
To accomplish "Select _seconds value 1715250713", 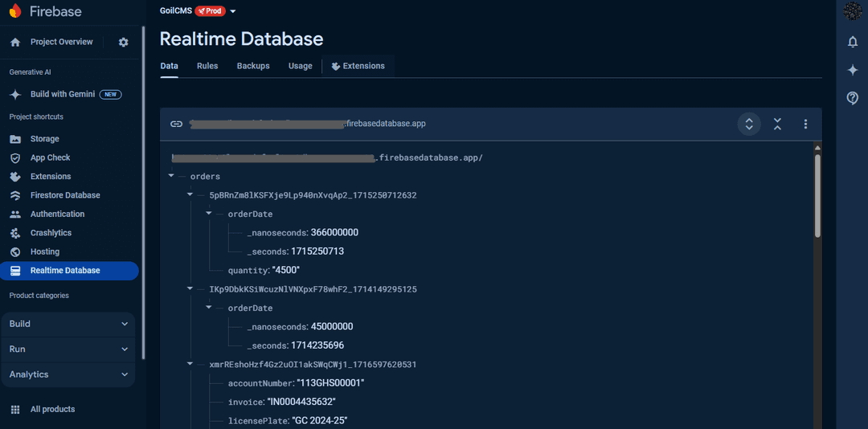I will tap(317, 251).
